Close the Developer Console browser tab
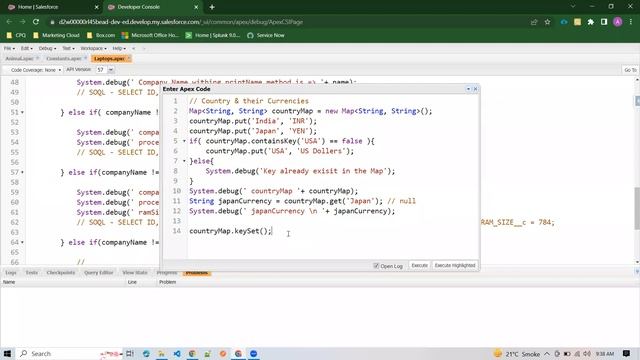This screenshot has width=640, height=360. point(196,7)
